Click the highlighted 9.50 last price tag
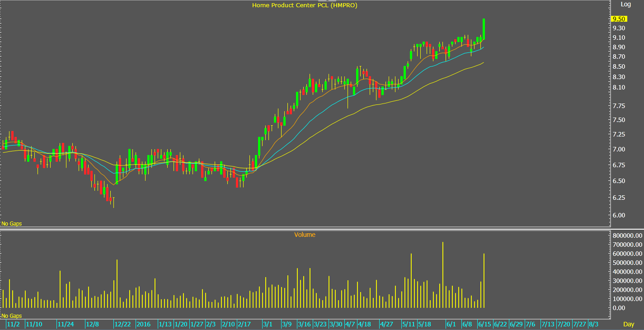This screenshot has height=330, width=644. pyautogui.click(x=619, y=19)
